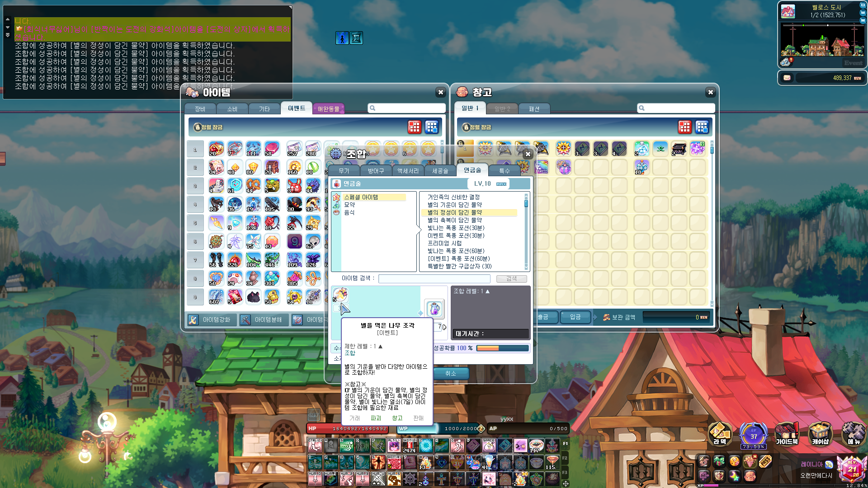Click the 입금 button in 창고 window
The height and width of the screenshot is (488, 868).
click(575, 317)
